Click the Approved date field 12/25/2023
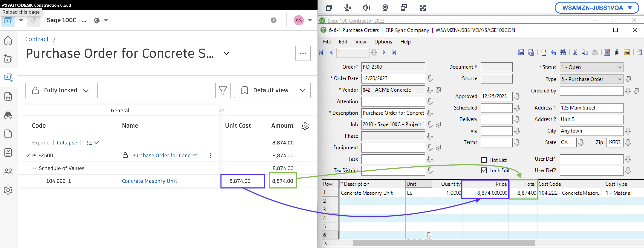This screenshot has height=248, width=644. point(497,97)
